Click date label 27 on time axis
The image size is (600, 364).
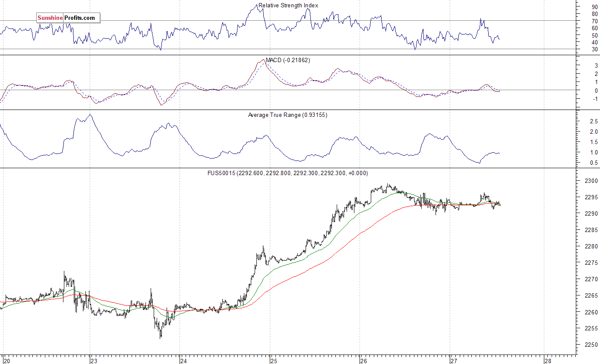point(454,361)
